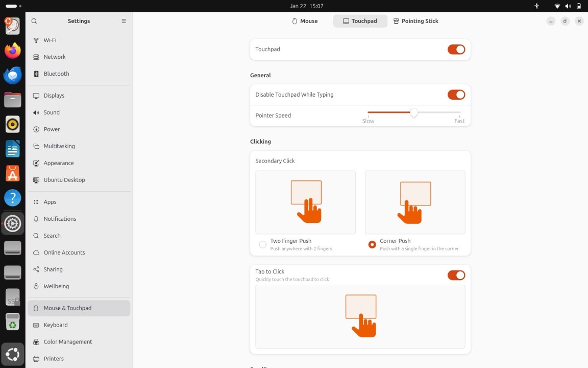Screen dimensions: 588x368
Task: Click the Show Apps Ubuntu logo in dock
Action: (12, 354)
